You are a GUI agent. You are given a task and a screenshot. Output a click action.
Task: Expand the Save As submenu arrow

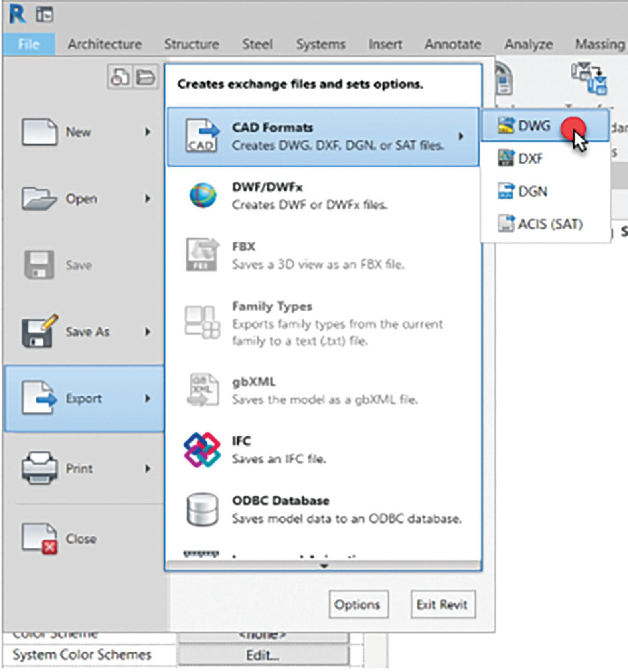point(148,331)
